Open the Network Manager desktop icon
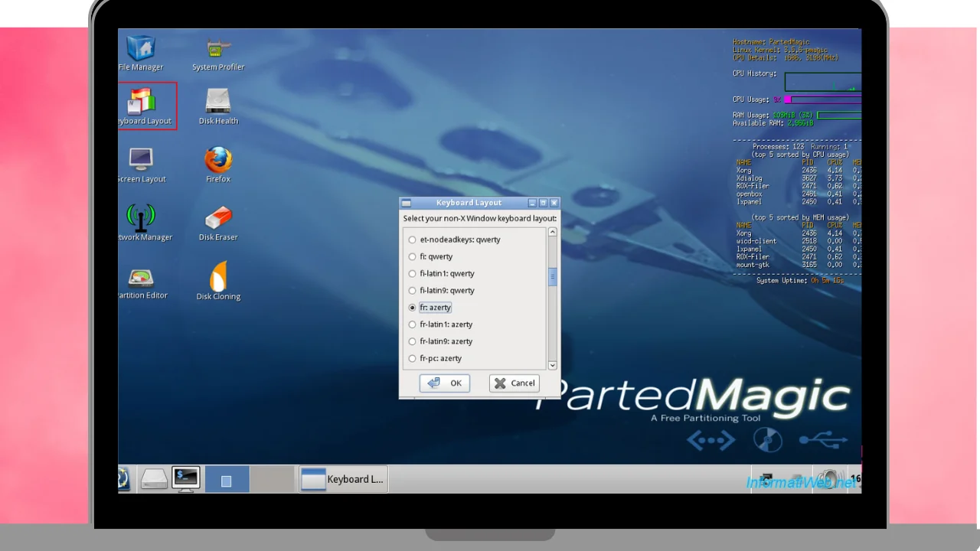The height and width of the screenshot is (551, 980). 145,223
